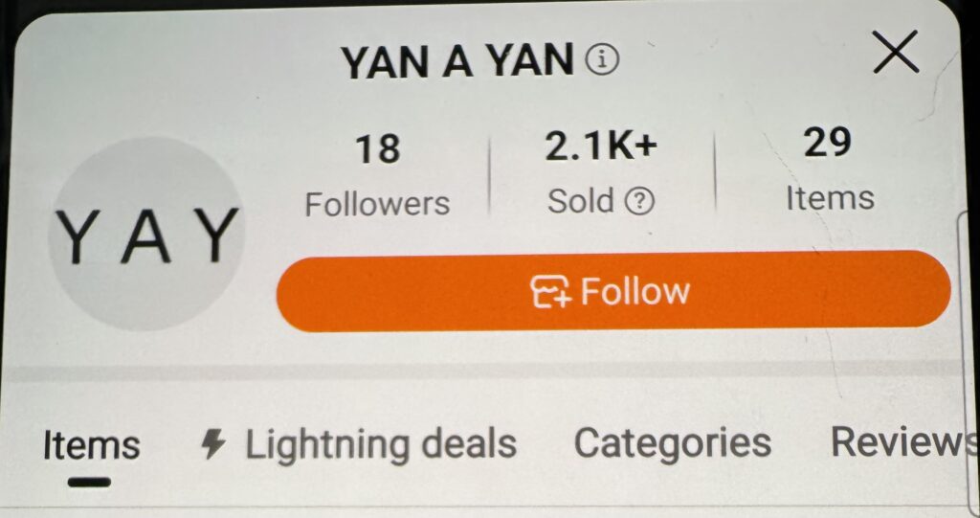This screenshot has height=518, width=980.
Task: Tap the 2.1K+ sold figure
Action: 601,147
